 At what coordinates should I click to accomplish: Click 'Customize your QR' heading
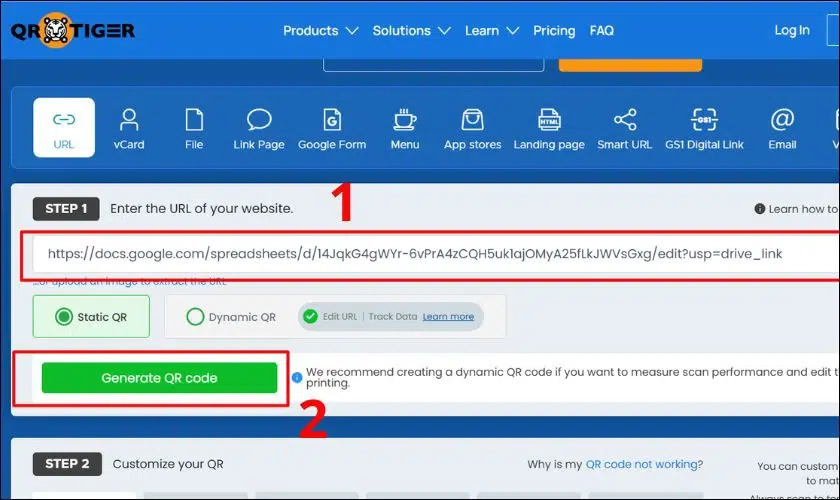168,464
